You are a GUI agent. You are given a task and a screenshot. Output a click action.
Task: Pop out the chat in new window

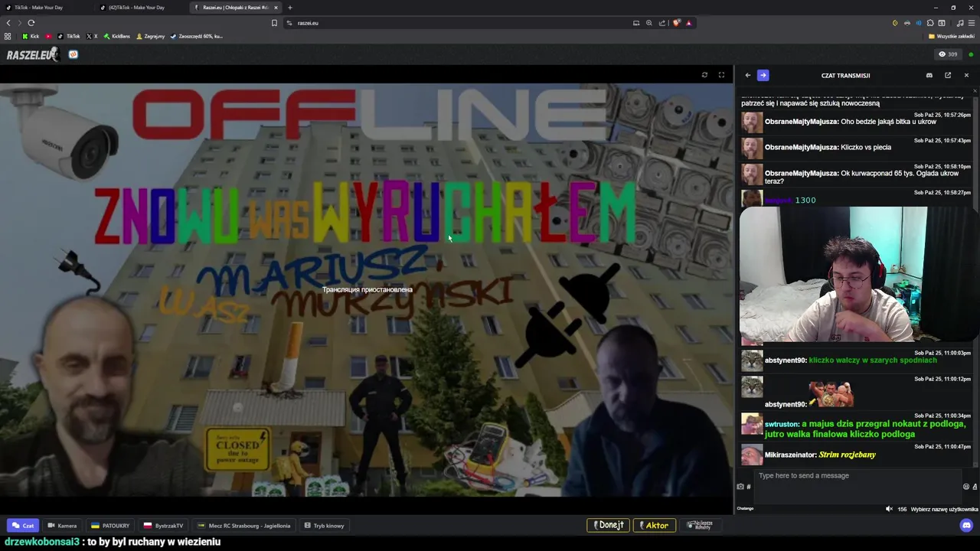click(x=948, y=75)
